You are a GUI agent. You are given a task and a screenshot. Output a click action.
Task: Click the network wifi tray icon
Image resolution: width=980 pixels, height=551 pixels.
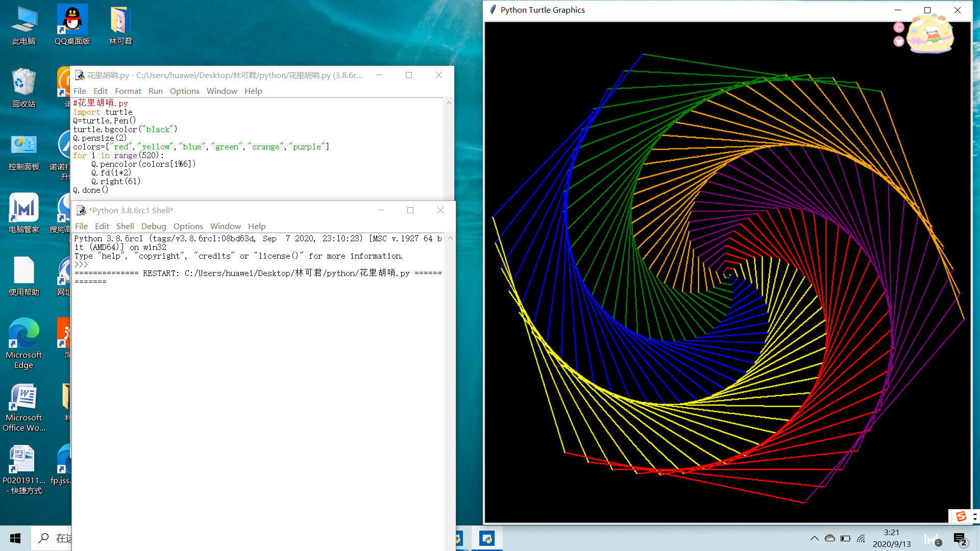tap(861, 538)
